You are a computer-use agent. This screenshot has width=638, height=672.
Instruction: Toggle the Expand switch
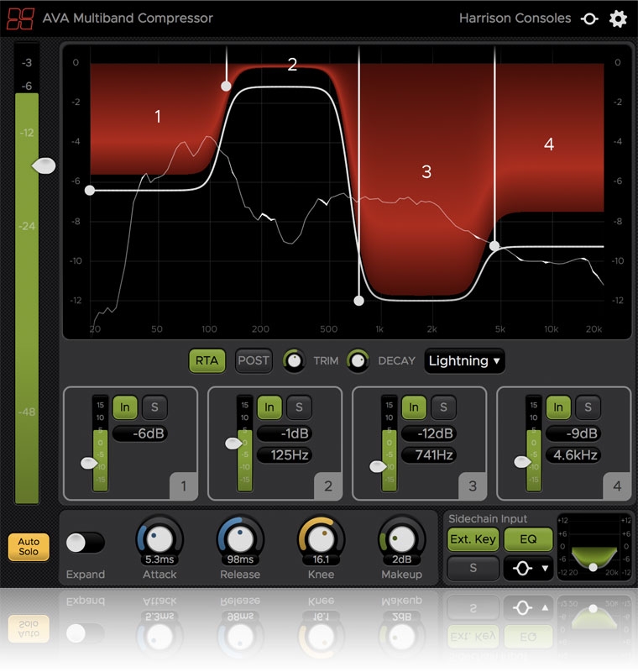tap(86, 542)
